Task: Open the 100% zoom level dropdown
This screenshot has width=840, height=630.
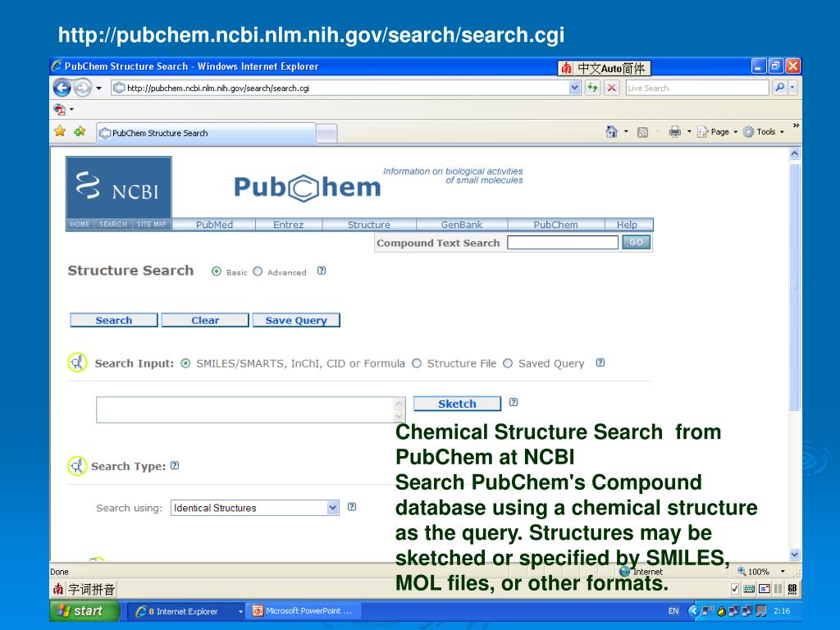Action: 783,572
